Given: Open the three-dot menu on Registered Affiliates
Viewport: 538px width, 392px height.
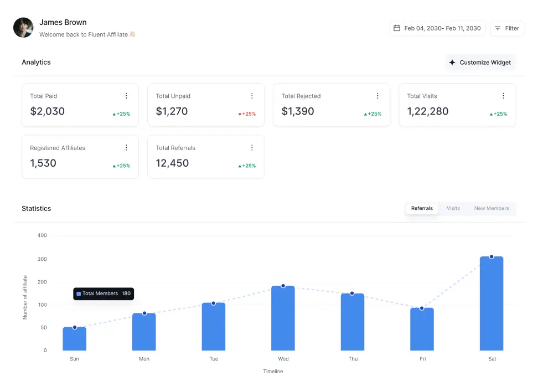Looking at the screenshot, I should (x=126, y=148).
